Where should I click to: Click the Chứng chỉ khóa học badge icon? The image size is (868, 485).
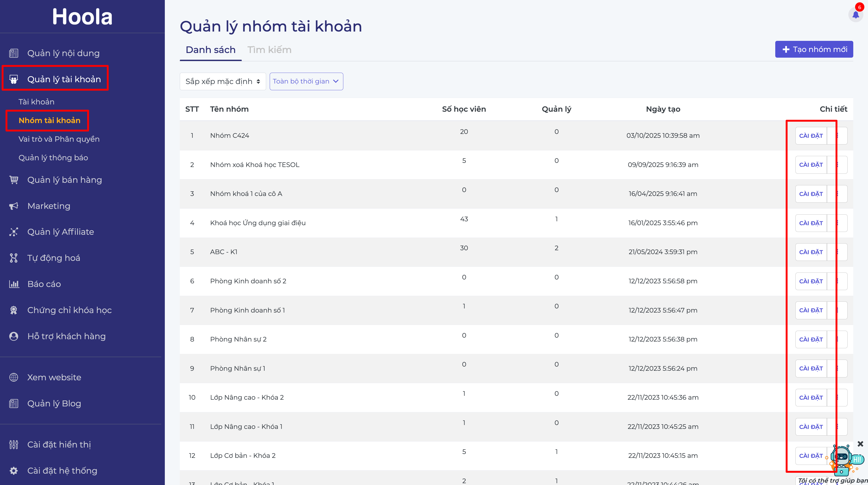point(14,310)
